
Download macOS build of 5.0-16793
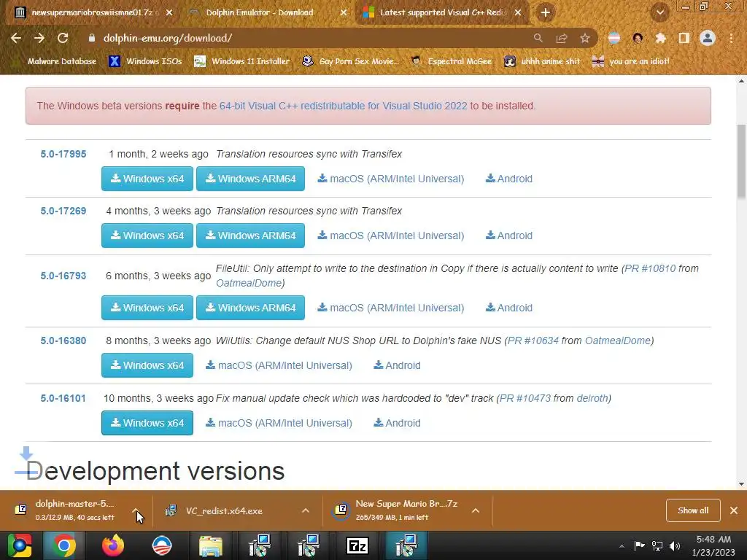point(391,308)
